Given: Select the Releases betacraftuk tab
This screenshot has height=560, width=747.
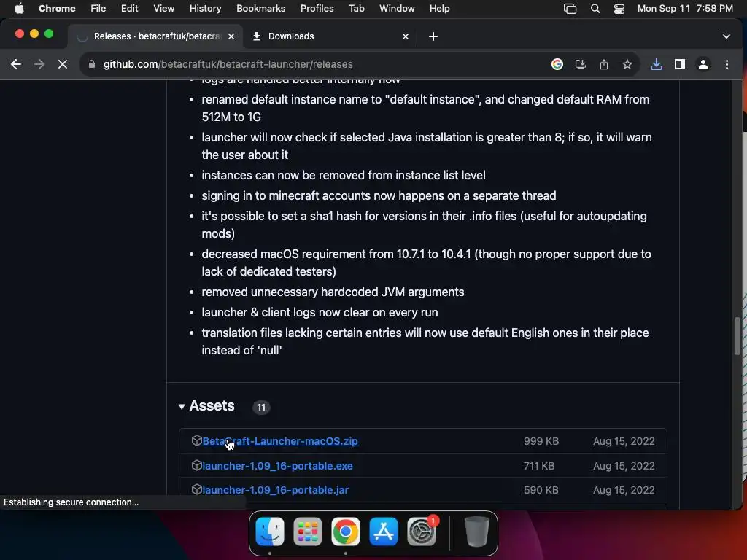Looking at the screenshot, I should 155,36.
